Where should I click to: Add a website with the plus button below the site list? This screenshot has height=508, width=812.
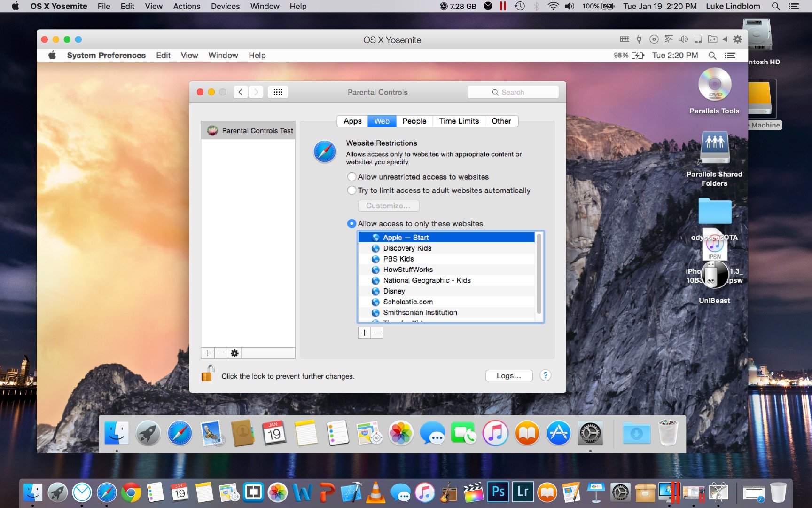coord(365,333)
